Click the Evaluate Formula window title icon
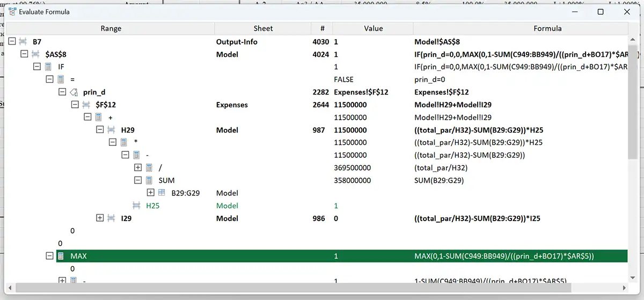The image size is (644, 300). tap(11, 12)
